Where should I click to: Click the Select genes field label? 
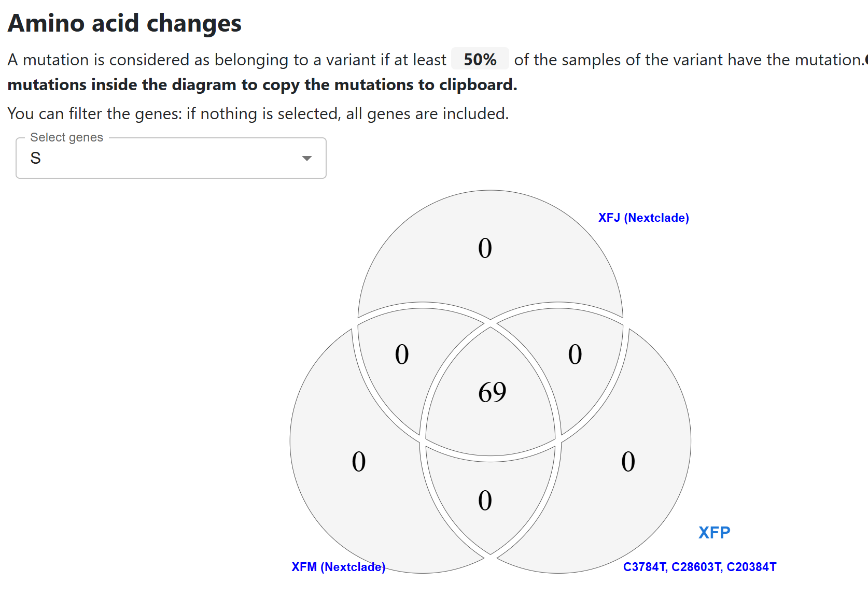[66, 137]
